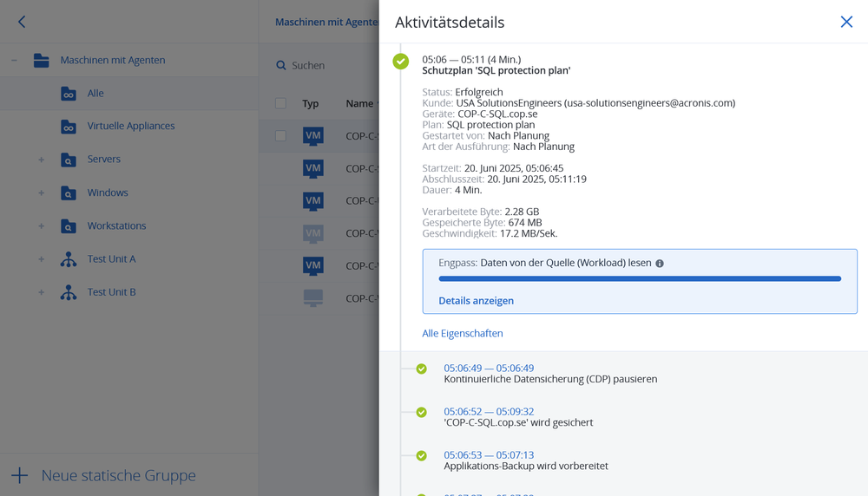
Task: Expand the Windows group
Action: [x=41, y=193]
